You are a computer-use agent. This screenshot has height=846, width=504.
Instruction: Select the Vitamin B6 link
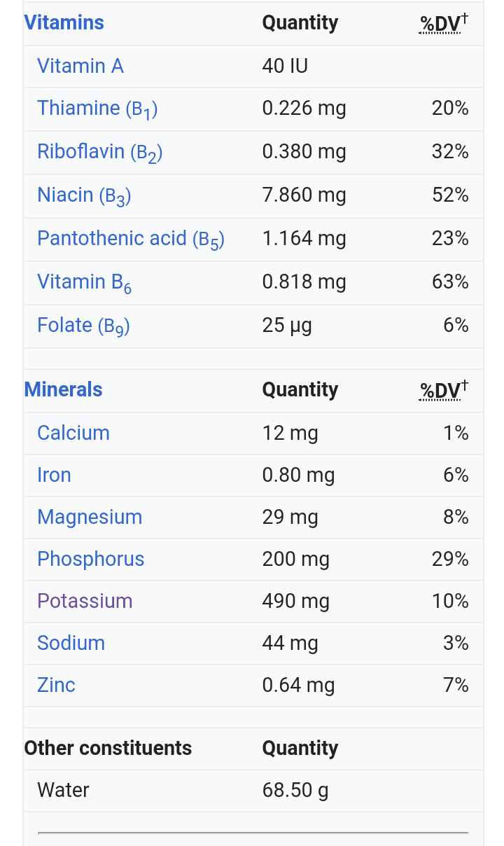pos(84,282)
